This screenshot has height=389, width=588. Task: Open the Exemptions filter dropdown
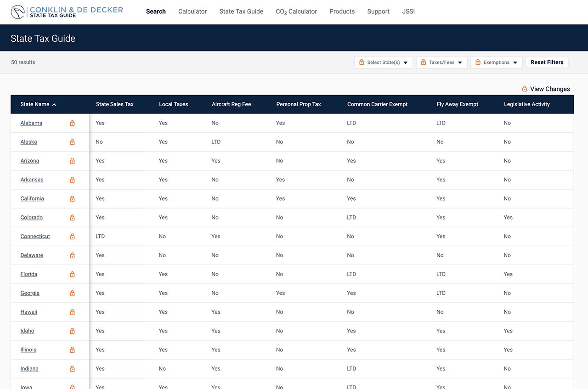(497, 62)
